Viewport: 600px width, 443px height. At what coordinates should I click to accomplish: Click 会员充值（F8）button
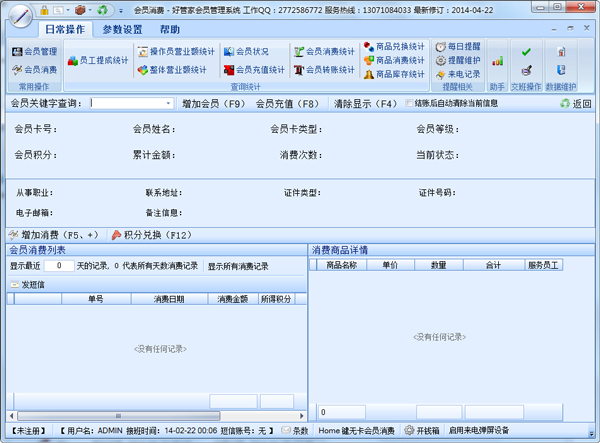pos(287,104)
